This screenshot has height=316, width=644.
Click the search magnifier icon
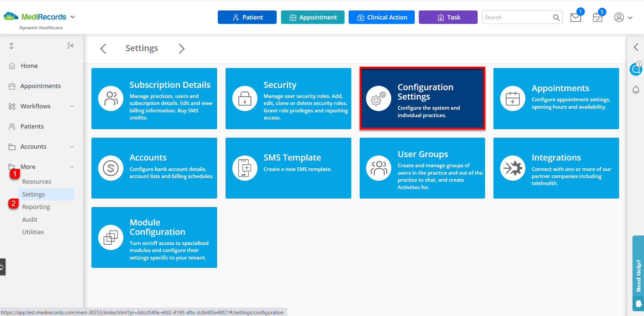557,17
